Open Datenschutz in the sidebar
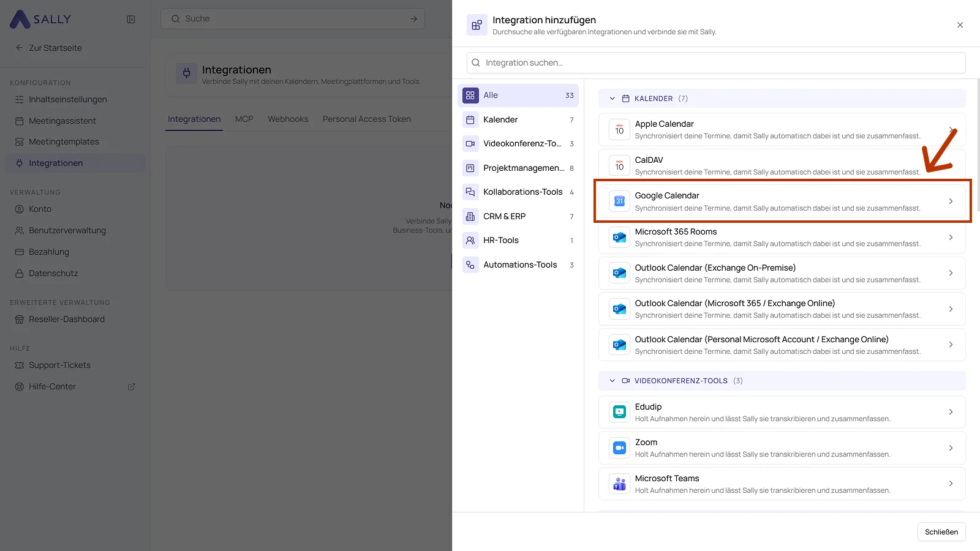This screenshot has height=551, width=980. point(75,273)
